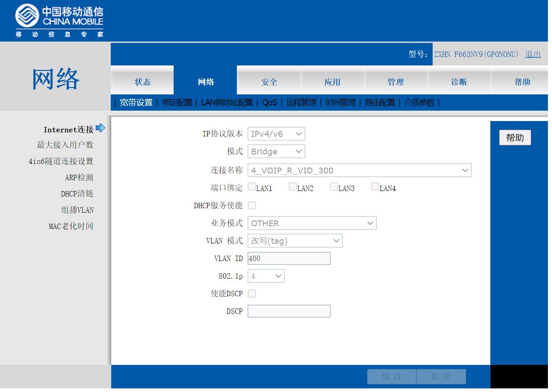The image size is (552, 392).
Task: Check the LAN3 port binding checkbox
Action: [x=334, y=187]
